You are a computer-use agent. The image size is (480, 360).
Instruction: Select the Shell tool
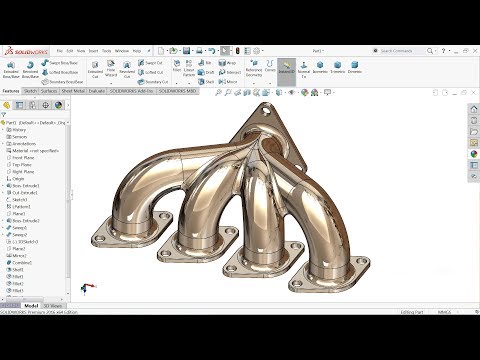click(x=206, y=82)
